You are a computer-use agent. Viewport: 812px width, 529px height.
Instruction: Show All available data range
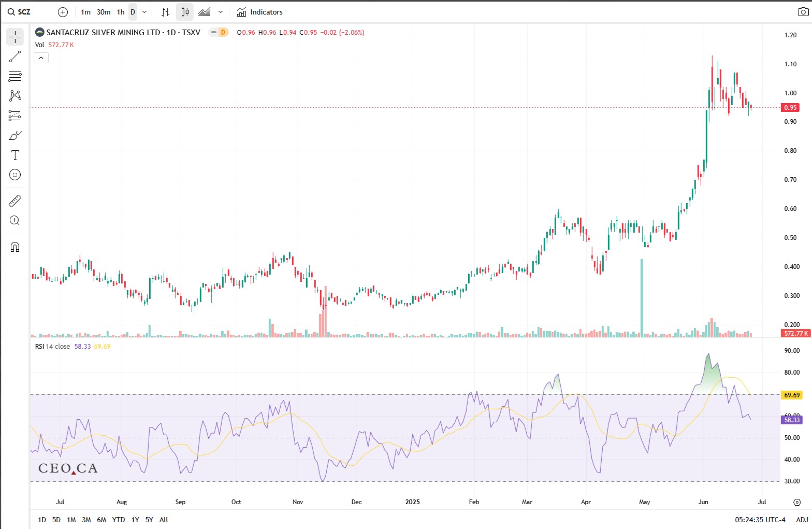[x=164, y=520]
